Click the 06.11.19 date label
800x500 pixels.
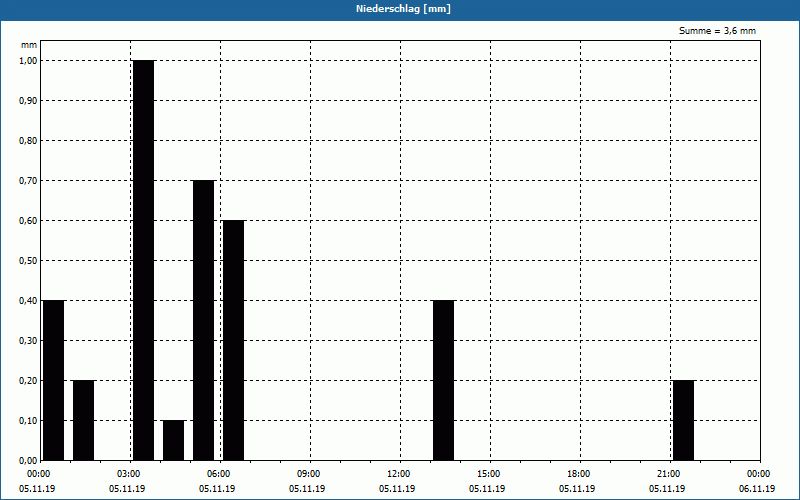point(757,489)
